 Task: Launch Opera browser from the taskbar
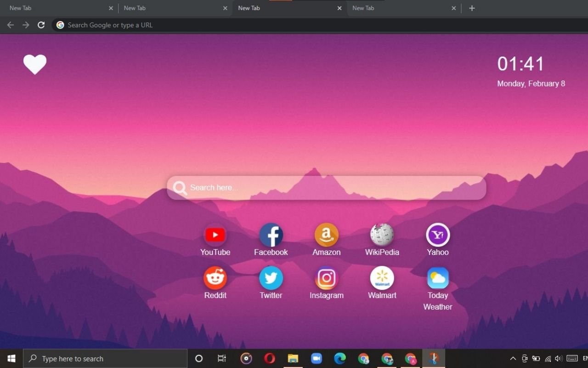269,358
